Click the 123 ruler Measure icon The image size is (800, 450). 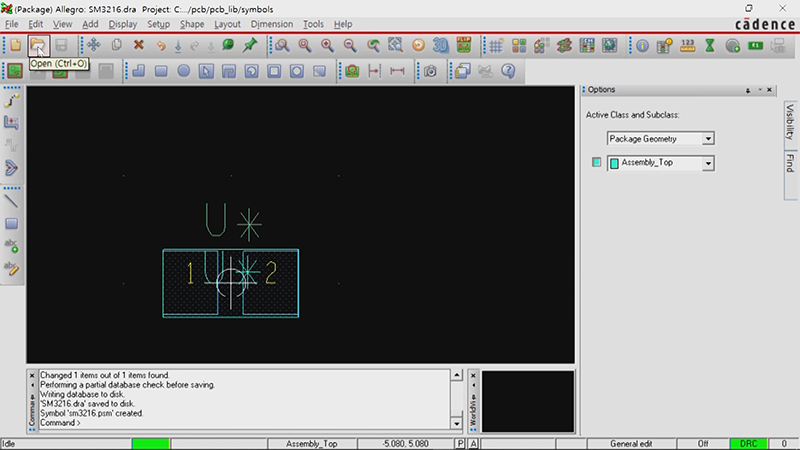click(687, 45)
